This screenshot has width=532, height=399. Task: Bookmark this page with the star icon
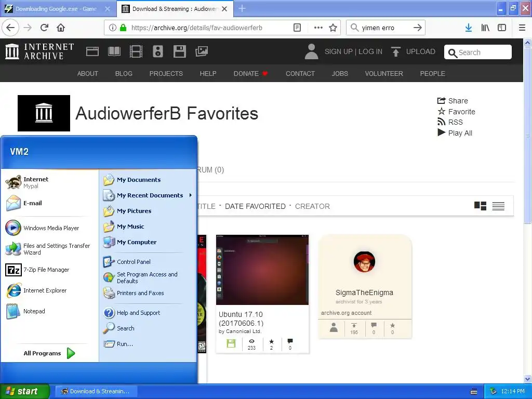[333, 28]
